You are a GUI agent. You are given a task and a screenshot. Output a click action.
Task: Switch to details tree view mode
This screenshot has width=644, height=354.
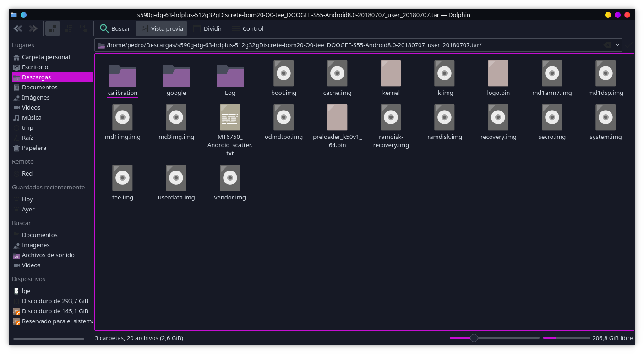pyautogui.click(x=84, y=28)
